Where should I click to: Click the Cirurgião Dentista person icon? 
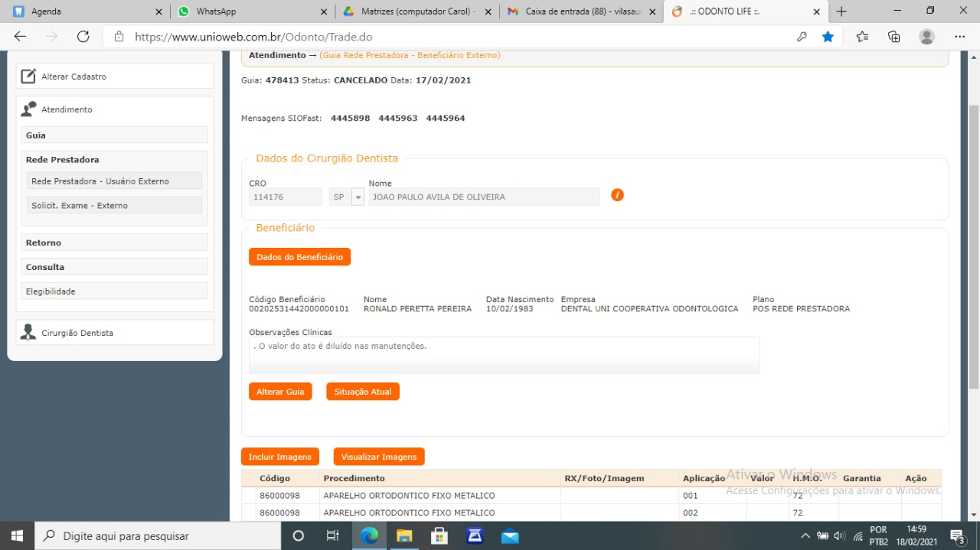(28, 332)
